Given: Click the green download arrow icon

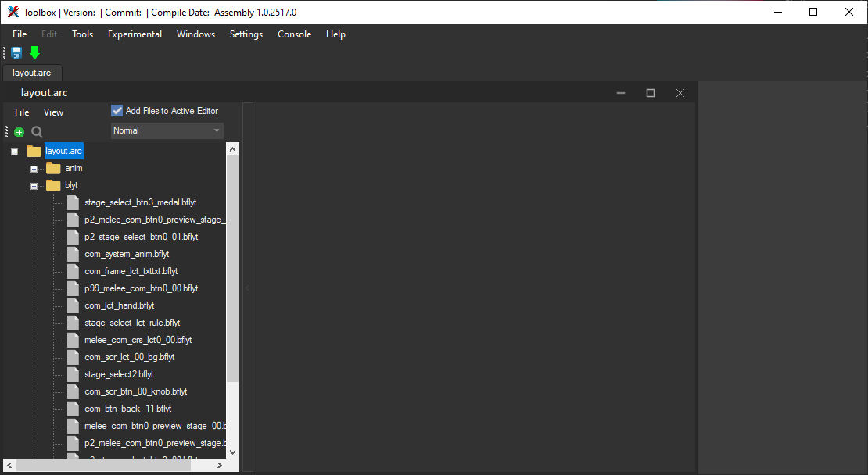Looking at the screenshot, I should 34,52.
